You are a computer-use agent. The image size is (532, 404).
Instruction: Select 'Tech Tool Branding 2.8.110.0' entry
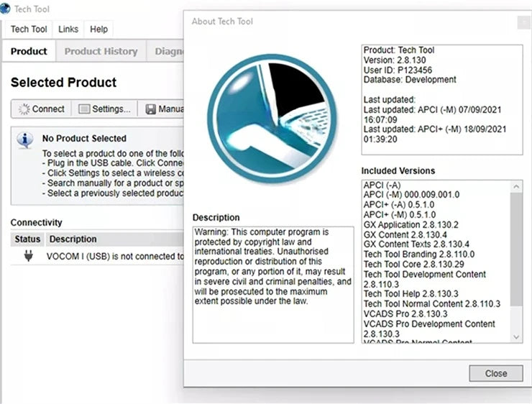coord(419,254)
